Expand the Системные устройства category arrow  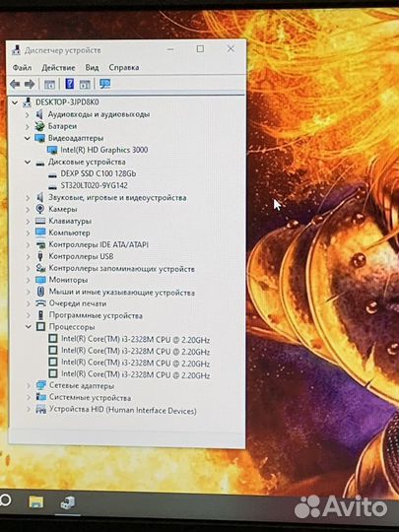tap(29, 398)
